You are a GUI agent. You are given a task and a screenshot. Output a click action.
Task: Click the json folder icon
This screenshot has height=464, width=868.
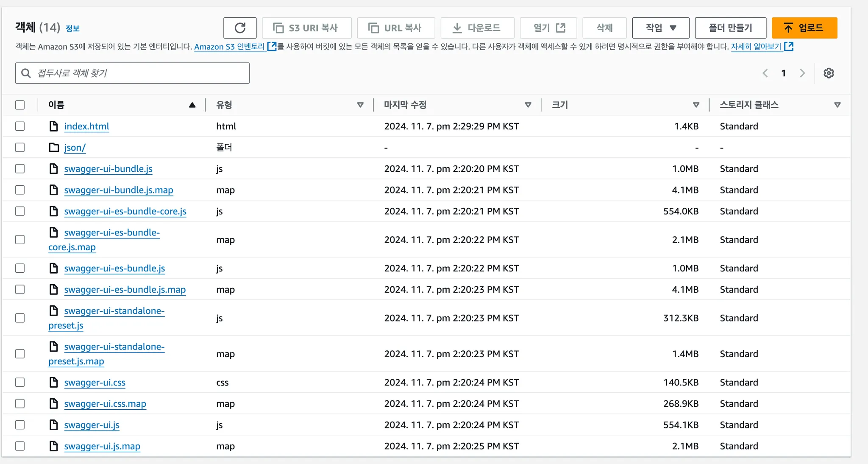tap(54, 148)
